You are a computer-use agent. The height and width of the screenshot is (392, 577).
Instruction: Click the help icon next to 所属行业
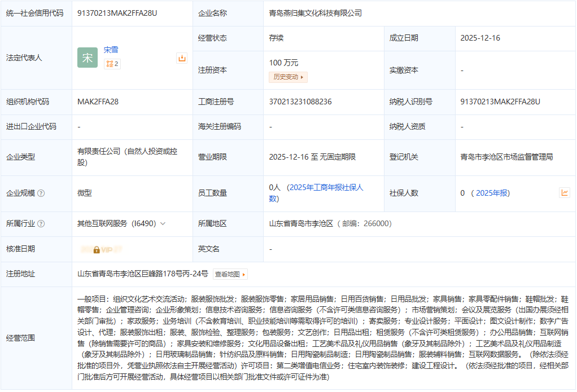click(41, 223)
